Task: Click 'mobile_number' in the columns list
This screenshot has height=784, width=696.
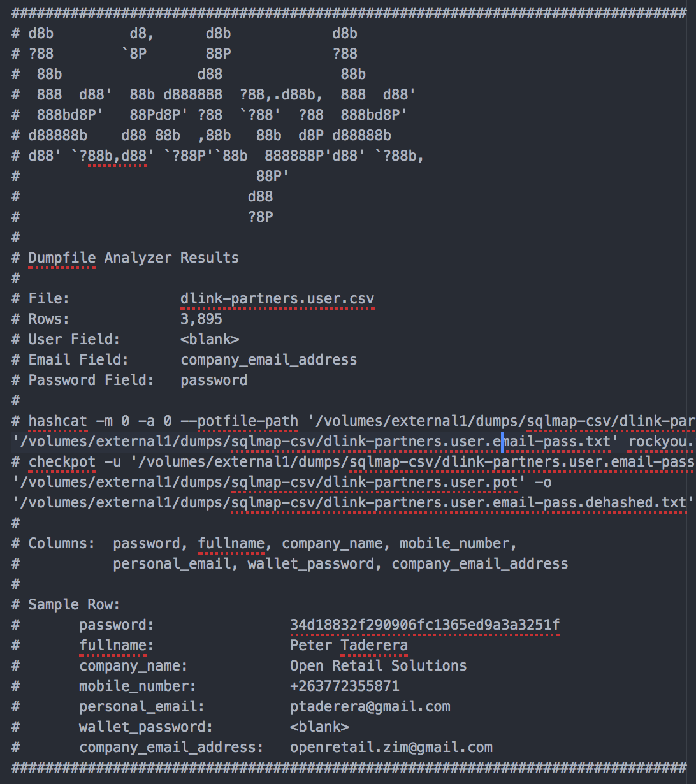Action: click(x=454, y=543)
